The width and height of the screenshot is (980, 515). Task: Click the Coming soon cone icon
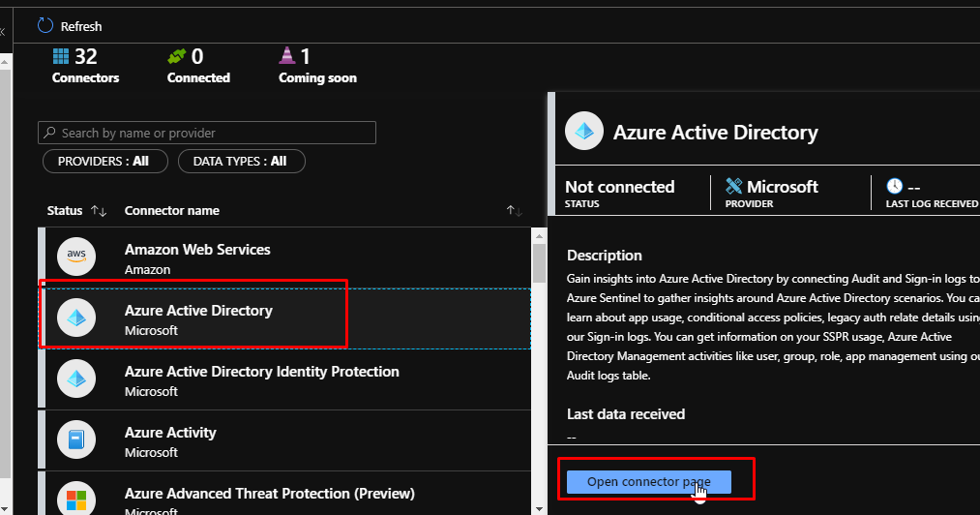287,56
